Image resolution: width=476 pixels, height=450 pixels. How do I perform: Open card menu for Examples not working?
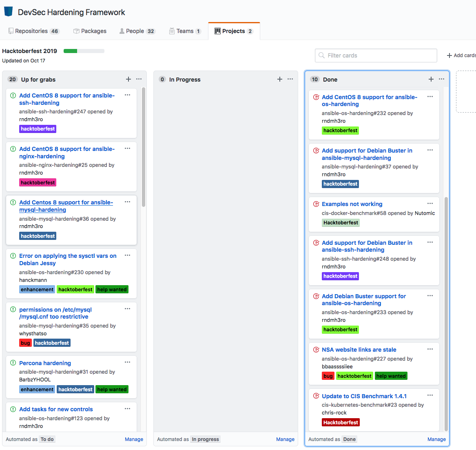pos(430,204)
